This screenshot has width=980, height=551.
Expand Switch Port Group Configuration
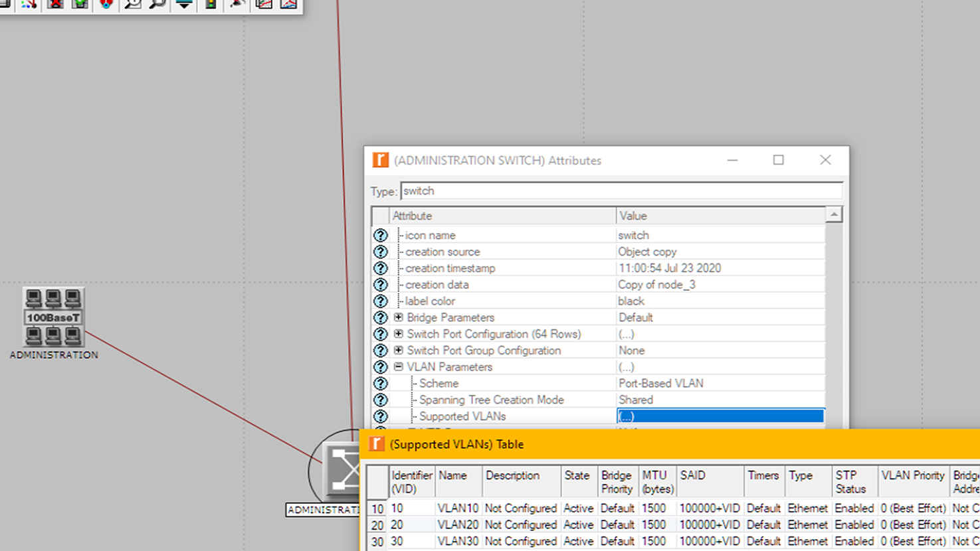point(399,351)
